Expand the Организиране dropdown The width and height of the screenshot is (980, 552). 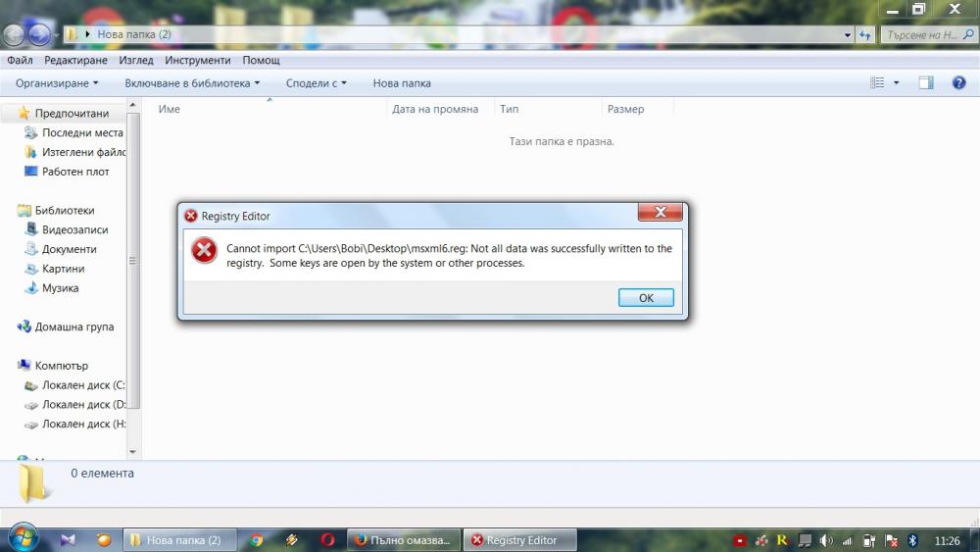click(x=57, y=83)
